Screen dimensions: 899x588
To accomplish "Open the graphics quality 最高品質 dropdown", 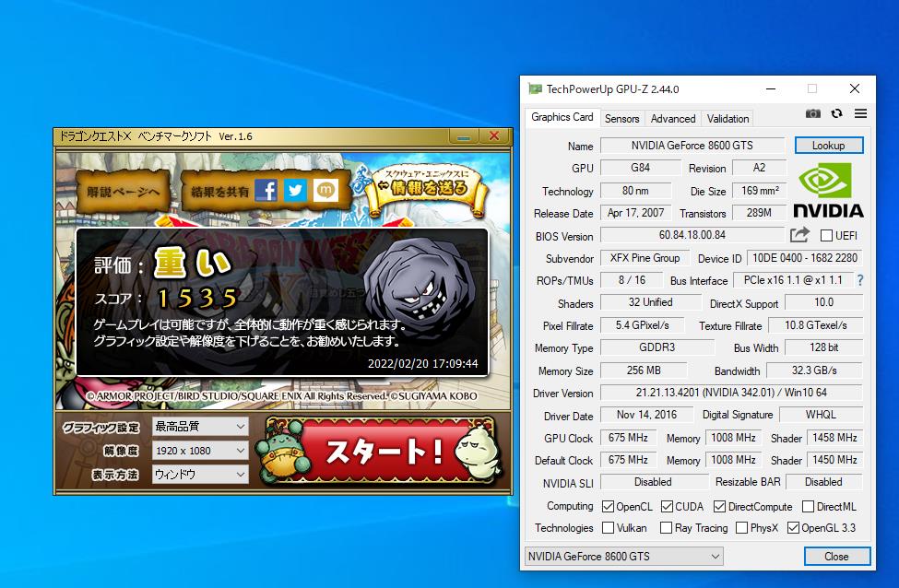I will click(200, 427).
